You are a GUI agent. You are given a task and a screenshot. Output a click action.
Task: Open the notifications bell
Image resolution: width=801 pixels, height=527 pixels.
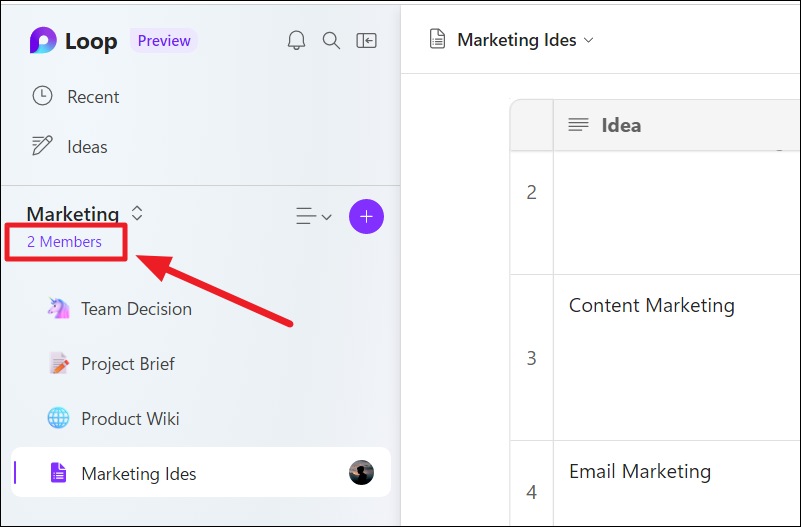[x=296, y=40]
